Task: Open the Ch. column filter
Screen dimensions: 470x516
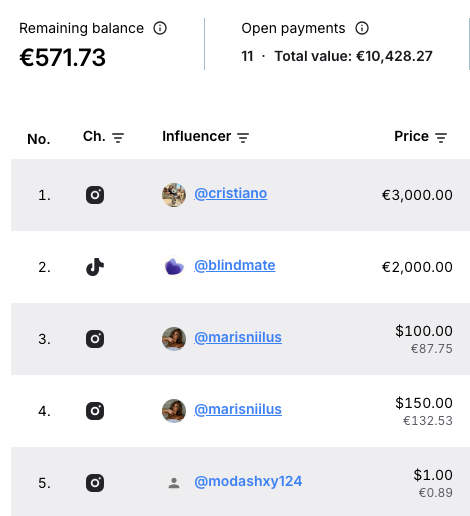Action: pos(118,138)
